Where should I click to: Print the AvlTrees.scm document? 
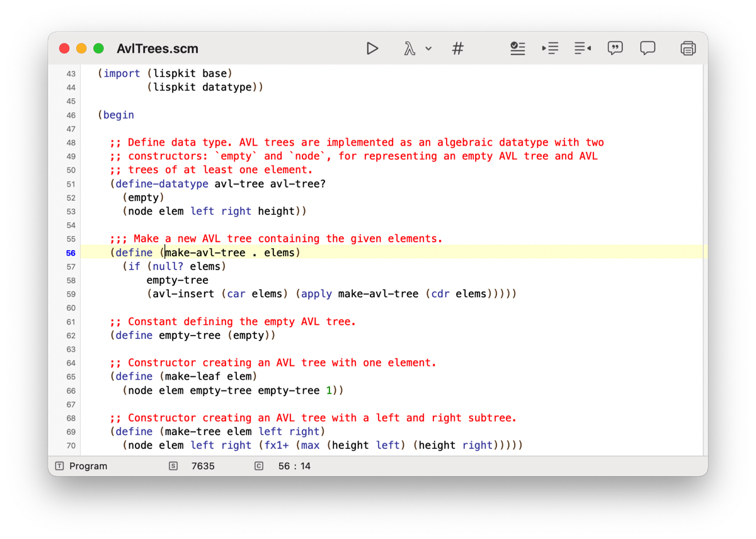(688, 48)
